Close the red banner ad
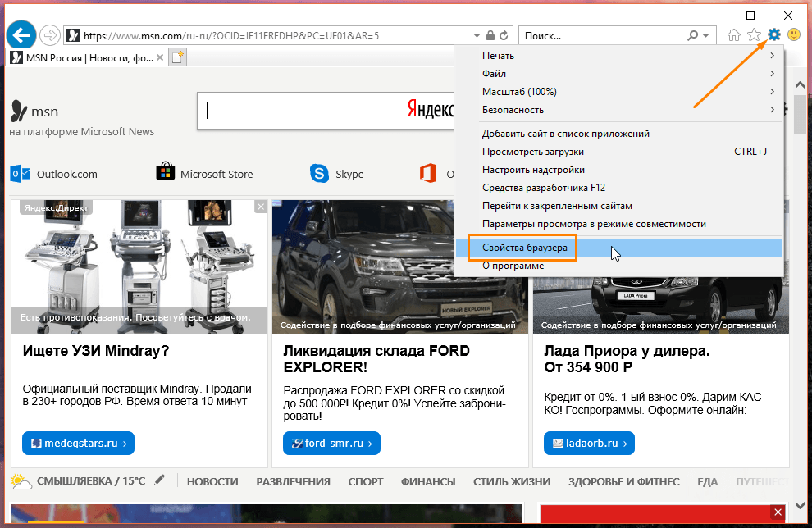Image resolution: width=812 pixels, height=528 pixels. tap(778, 512)
